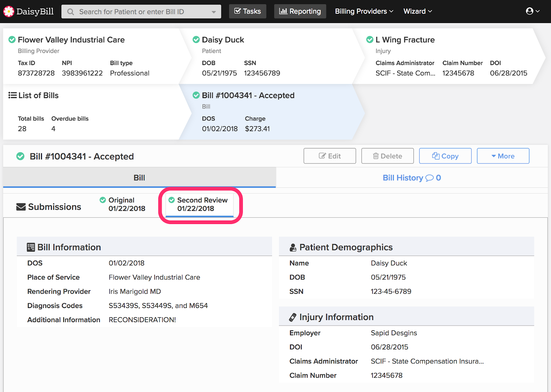Viewport: 551px width, 392px height.
Task: Click the NPI value 3983961222
Action: click(x=82, y=73)
